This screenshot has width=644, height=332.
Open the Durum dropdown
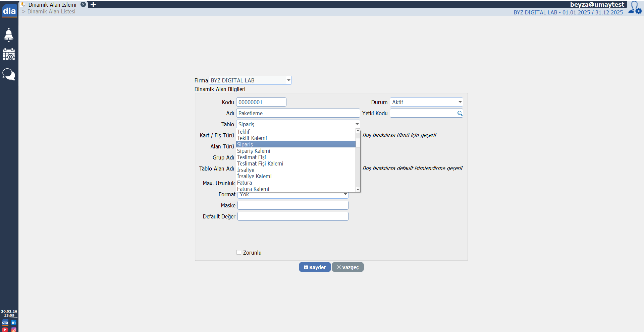click(x=460, y=102)
